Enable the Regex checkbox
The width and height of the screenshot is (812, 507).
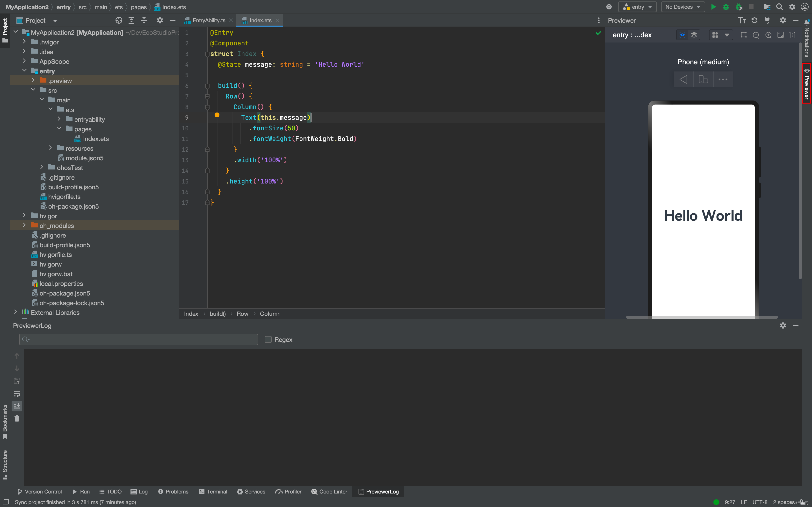pos(268,340)
